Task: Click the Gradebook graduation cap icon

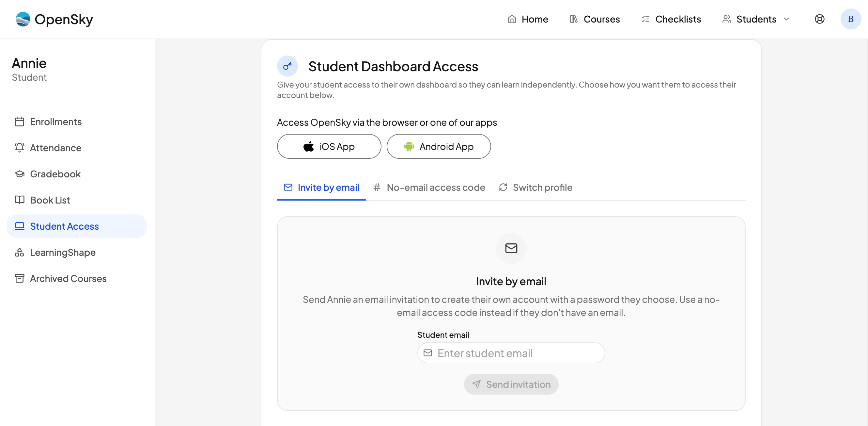Action: [x=20, y=174]
